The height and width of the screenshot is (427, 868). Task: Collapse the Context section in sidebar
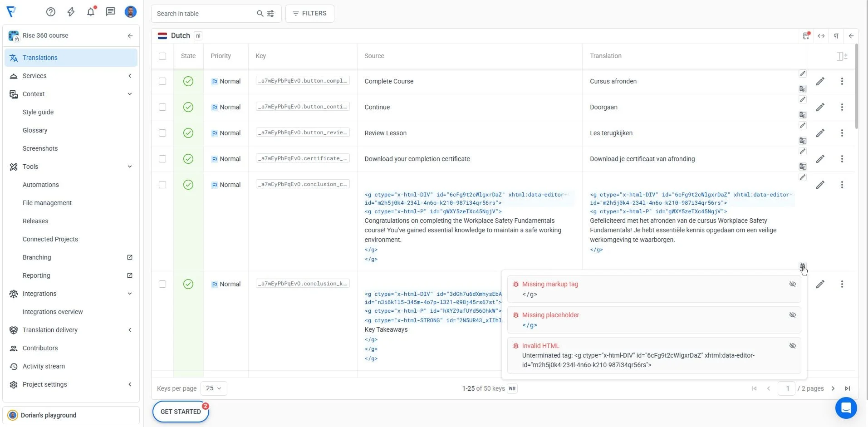pyautogui.click(x=130, y=94)
